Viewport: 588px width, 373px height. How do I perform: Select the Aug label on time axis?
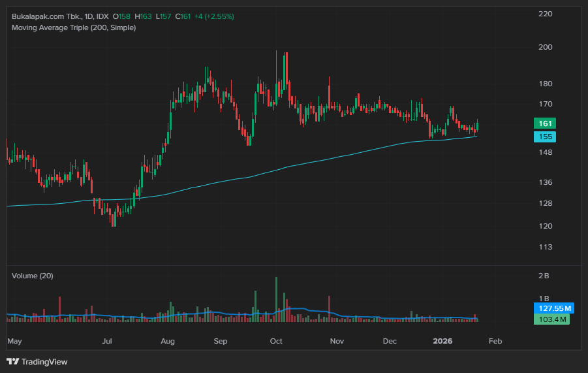click(168, 341)
